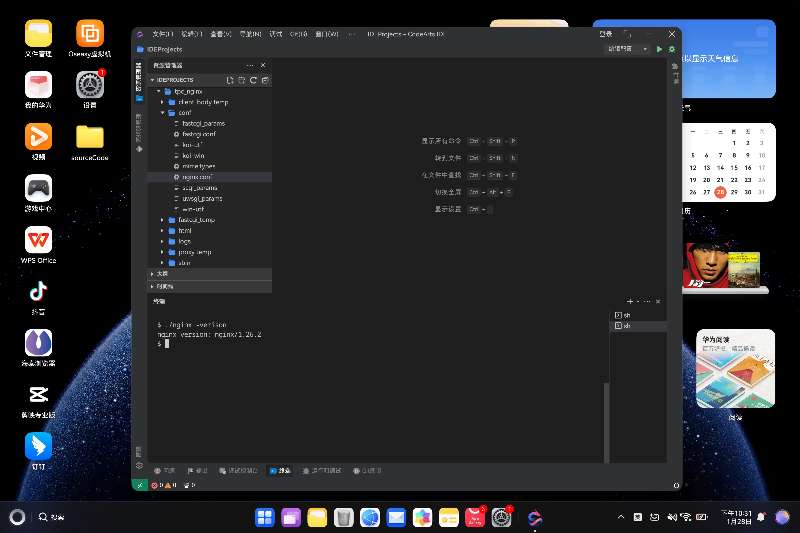Open the uwsgi_params file

click(x=210, y=198)
